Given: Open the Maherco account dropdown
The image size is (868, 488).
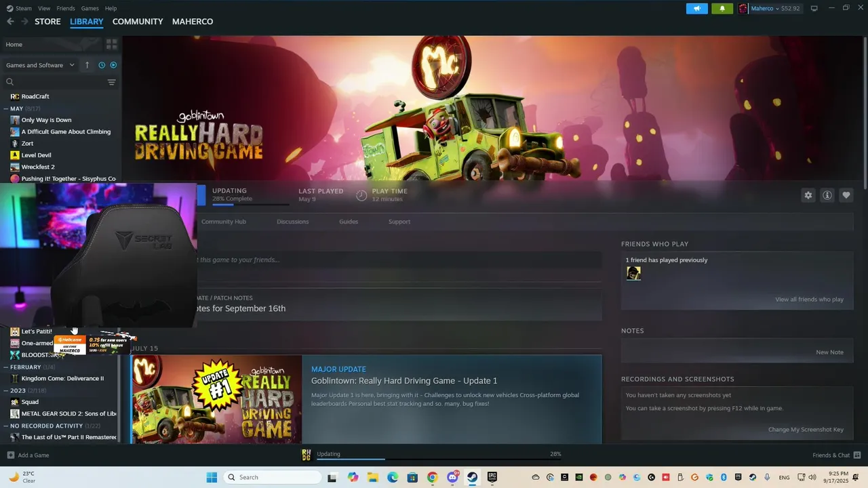Looking at the screenshot, I should (770, 8).
